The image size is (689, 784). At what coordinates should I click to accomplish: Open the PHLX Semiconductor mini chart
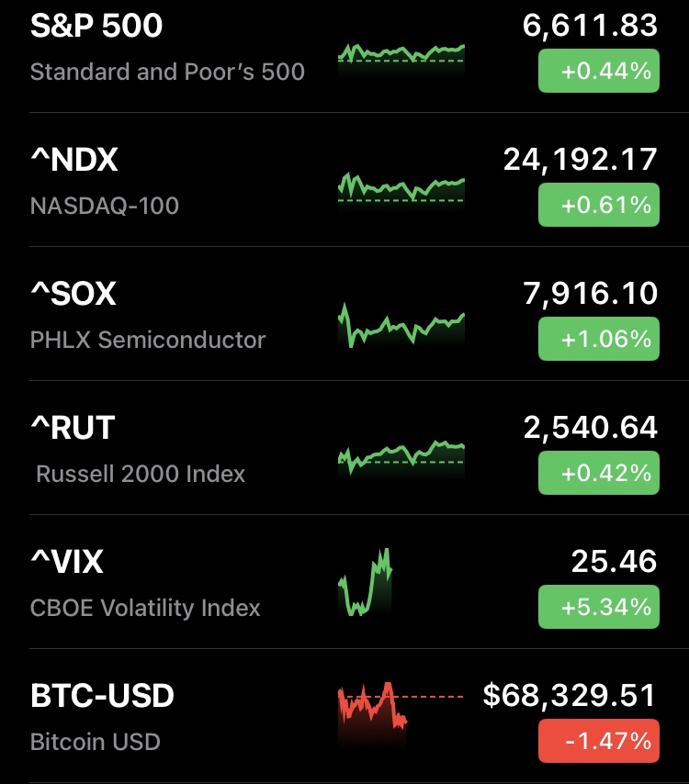pos(401,326)
